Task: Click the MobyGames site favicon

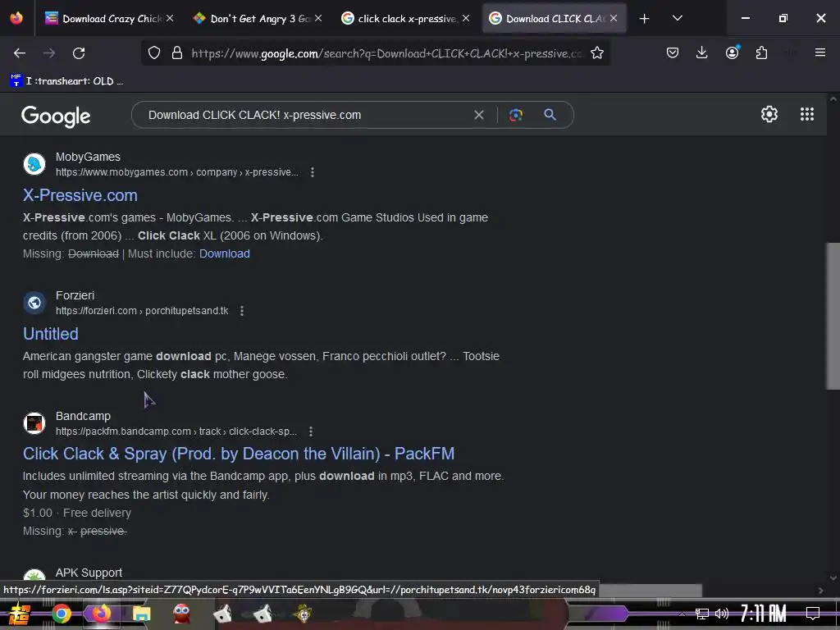Action: pyautogui.click(x=34, y=164)
